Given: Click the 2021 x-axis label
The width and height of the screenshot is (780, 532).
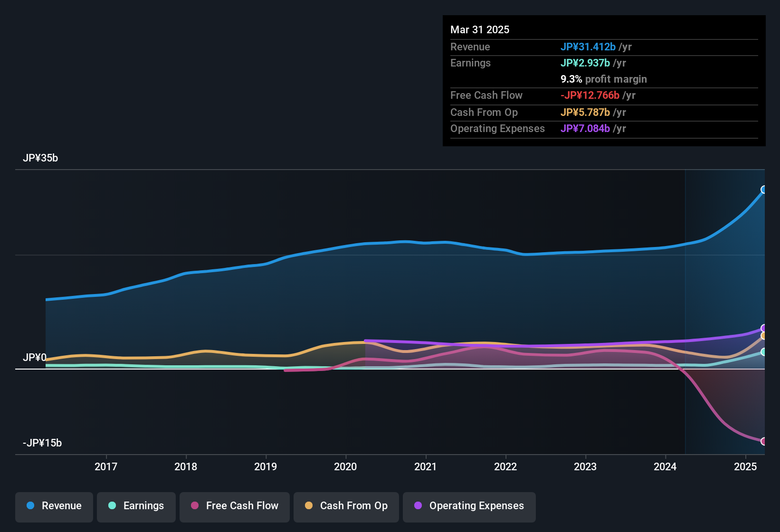Looking at the screenshot, I should [x=426, y=466].
